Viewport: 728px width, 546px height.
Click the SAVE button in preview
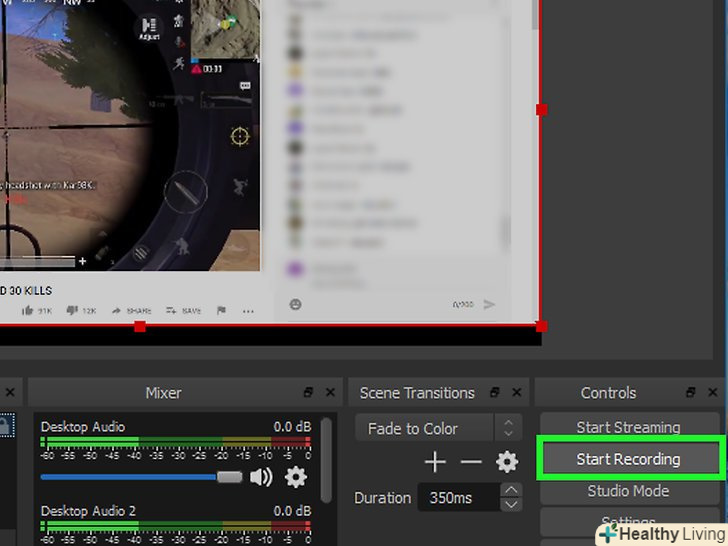[183, 311]
